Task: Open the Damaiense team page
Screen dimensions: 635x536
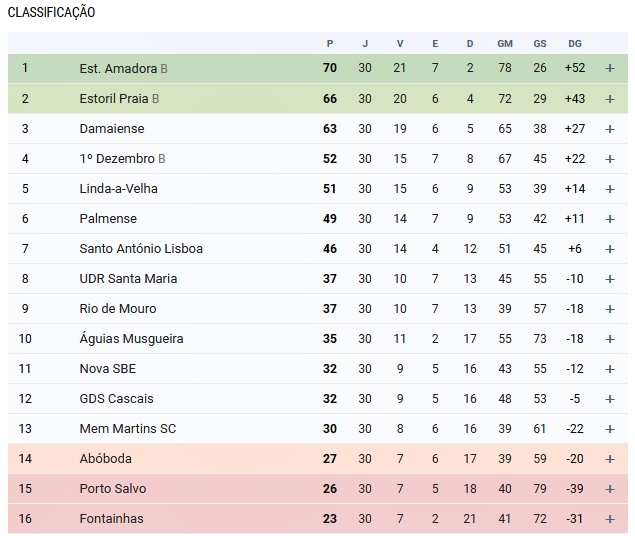Action: click(112, 129)
